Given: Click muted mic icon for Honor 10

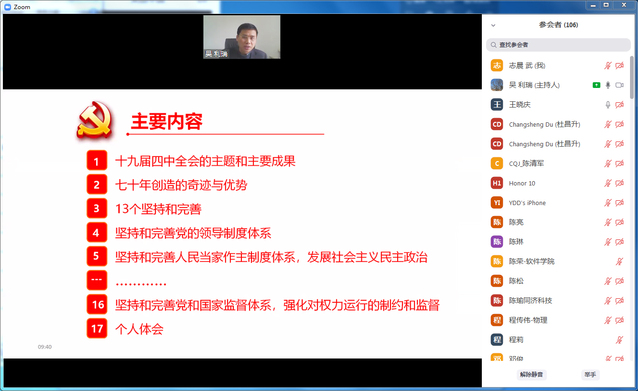Looking at the screenshot, I should (x=607, y=183).
